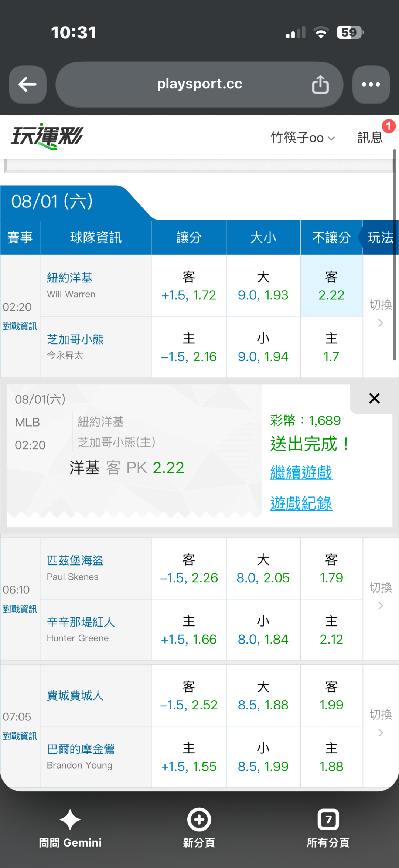Select 小 9.0, 1.94 under option
This screenshot has height=868, width=399.
point(263,347)
